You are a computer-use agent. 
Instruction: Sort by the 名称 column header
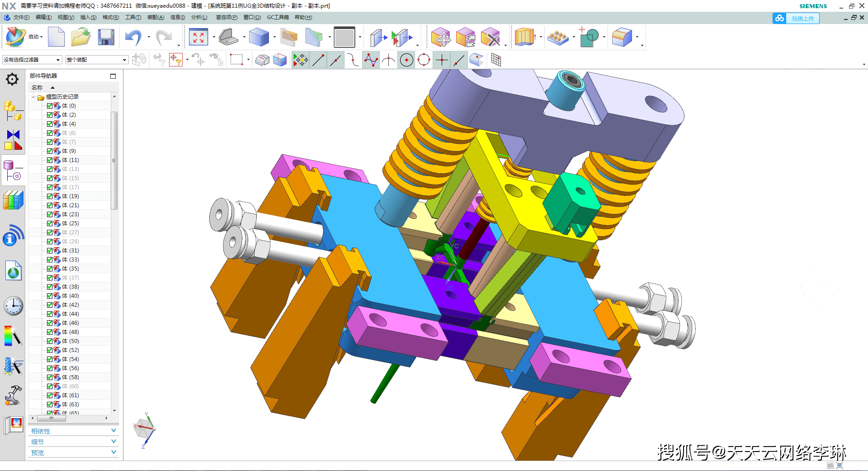pos(70,87)
